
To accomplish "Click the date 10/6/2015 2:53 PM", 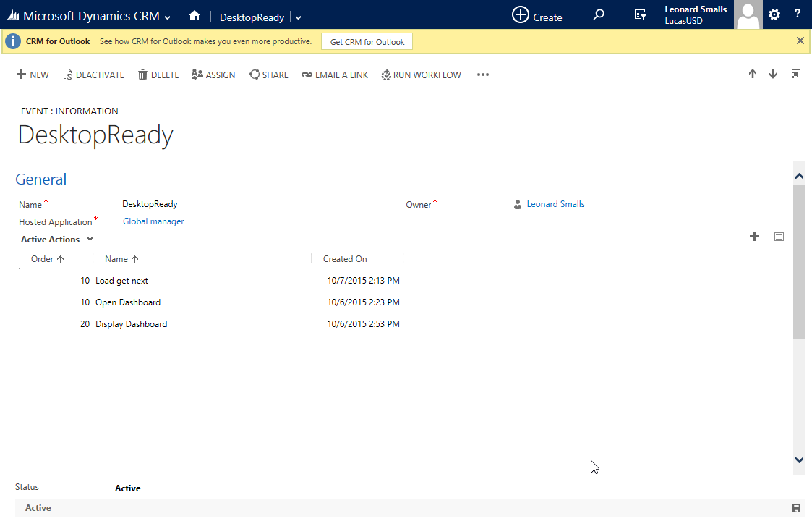I will pos(364,324).
